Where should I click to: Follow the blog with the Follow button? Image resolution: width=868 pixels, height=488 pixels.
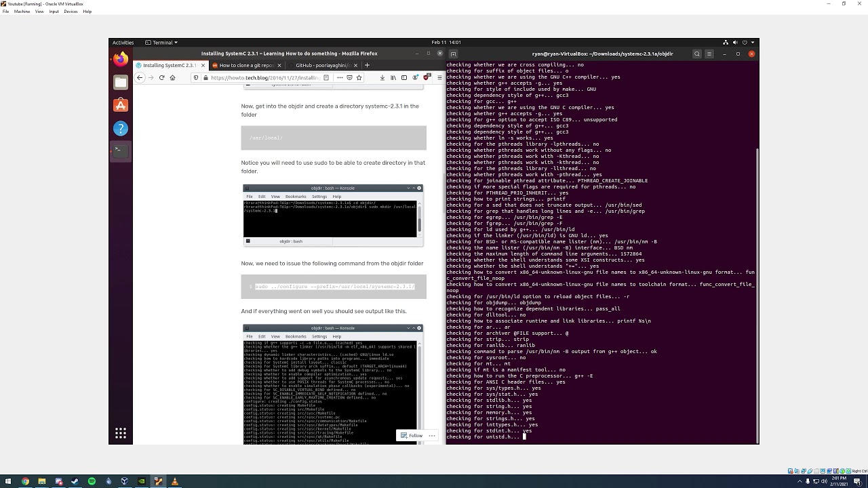click(x=412, y=435)
